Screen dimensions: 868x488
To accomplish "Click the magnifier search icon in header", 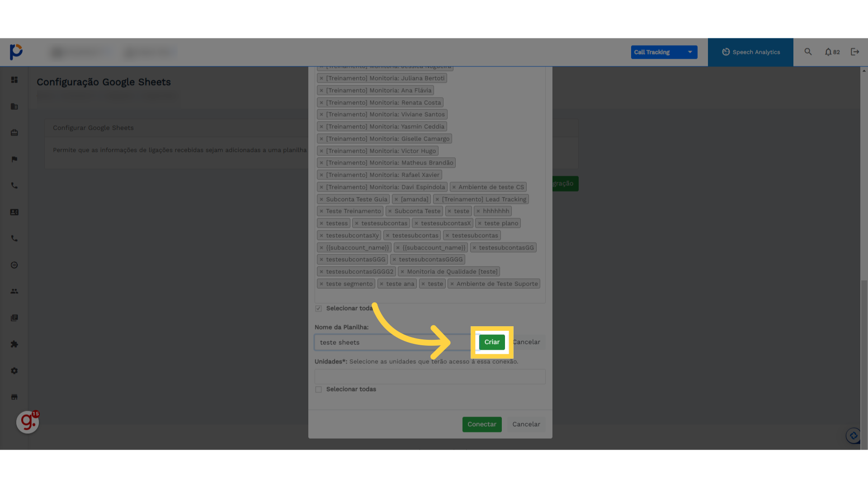I will coord(808,52).
